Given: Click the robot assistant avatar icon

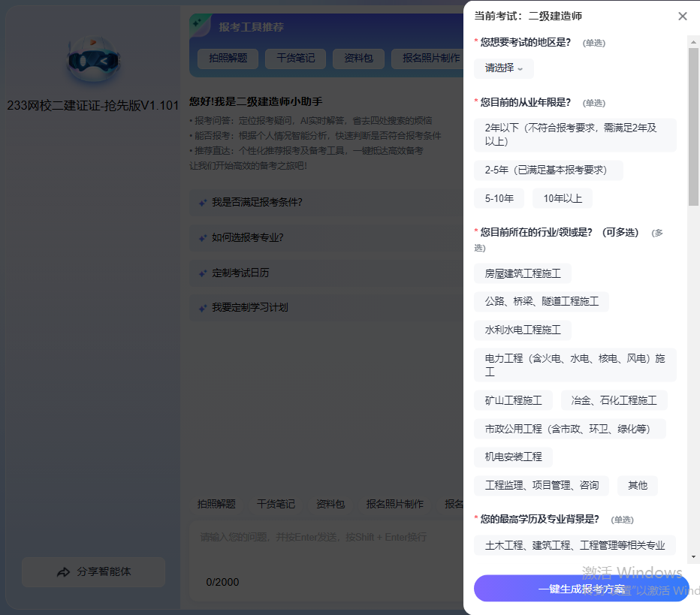Looking at the screenshot, I should (x=92, y=60).
